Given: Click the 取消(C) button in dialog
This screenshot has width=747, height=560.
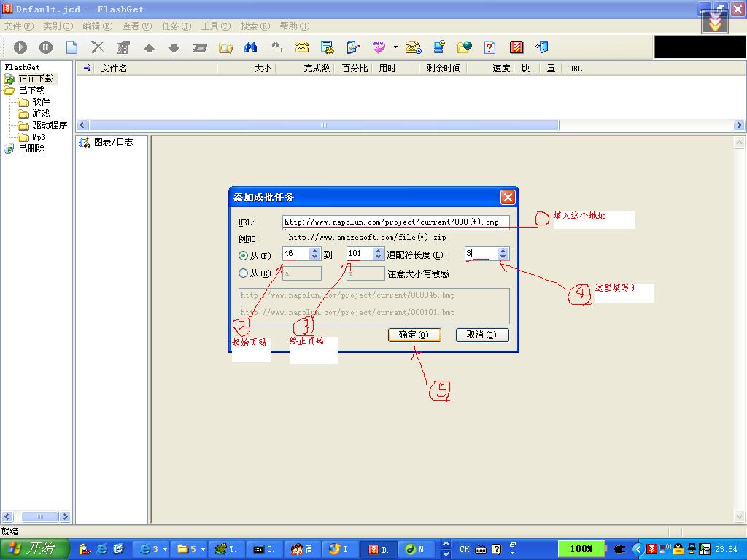Looking at the screenshot, I should [x=481, y=335].
